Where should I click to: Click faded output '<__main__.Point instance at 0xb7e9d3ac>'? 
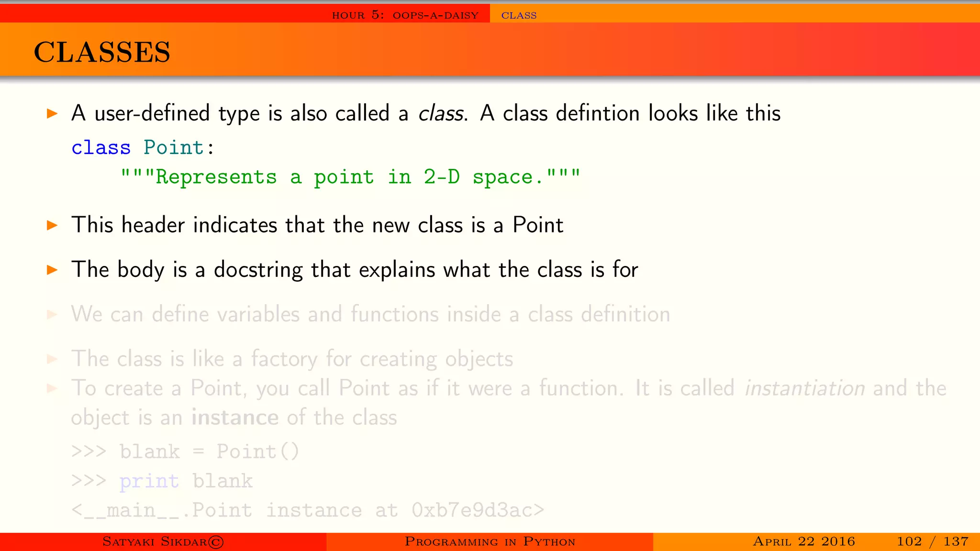coord(308,510)
